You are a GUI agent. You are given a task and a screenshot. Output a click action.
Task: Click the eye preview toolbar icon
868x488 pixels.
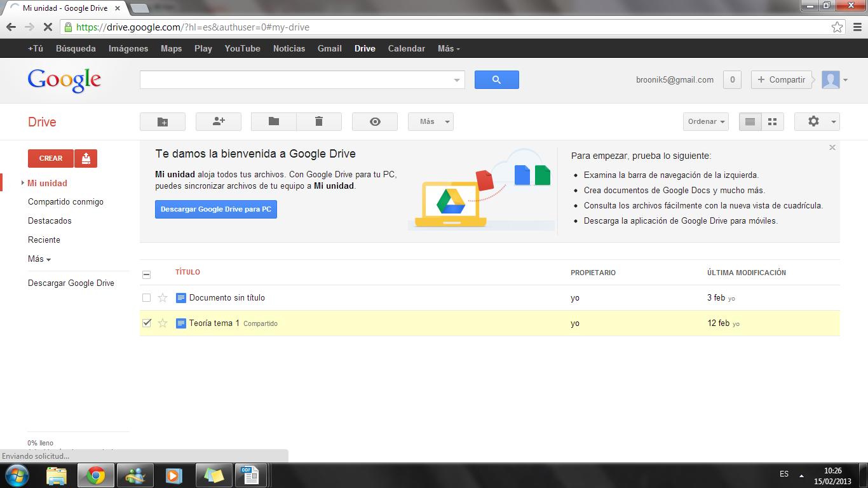(x=375, y=121)
